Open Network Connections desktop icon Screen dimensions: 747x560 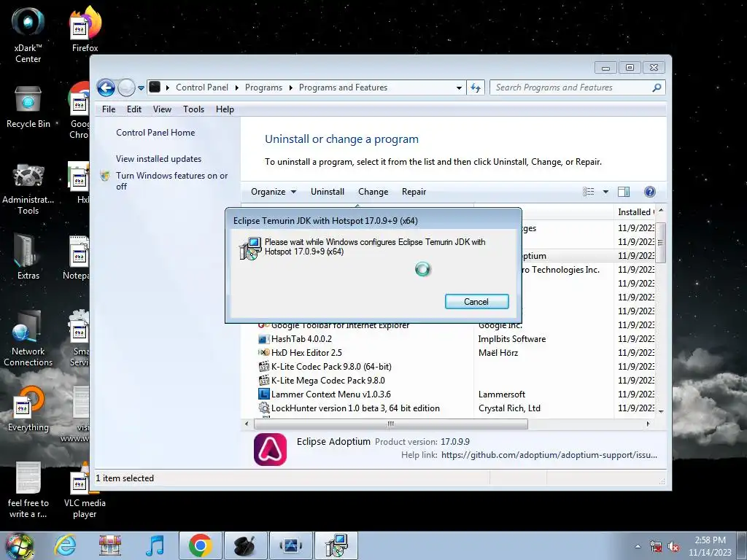pyautogui.click(x=28, y=338)
